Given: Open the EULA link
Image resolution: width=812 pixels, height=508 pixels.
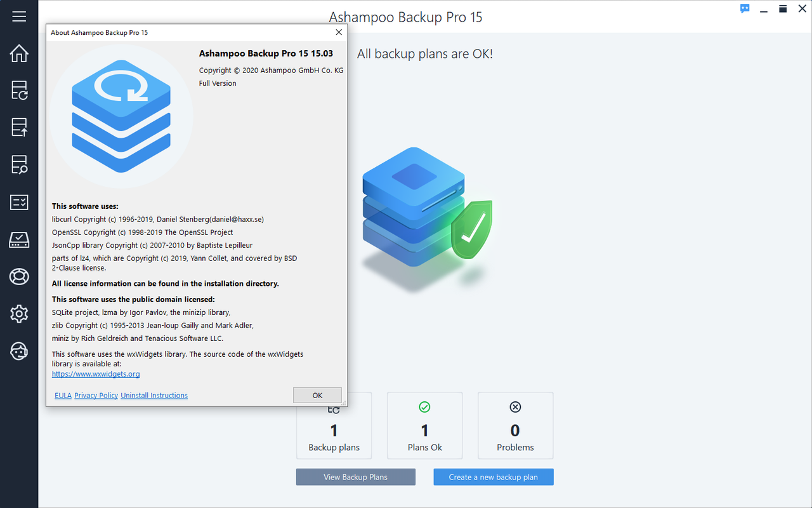Looking at the screenshot, I should pos(63,395).
